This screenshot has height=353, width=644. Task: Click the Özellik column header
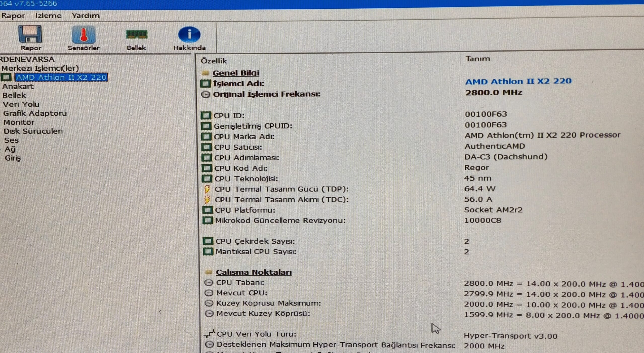(x=214, y=61)
